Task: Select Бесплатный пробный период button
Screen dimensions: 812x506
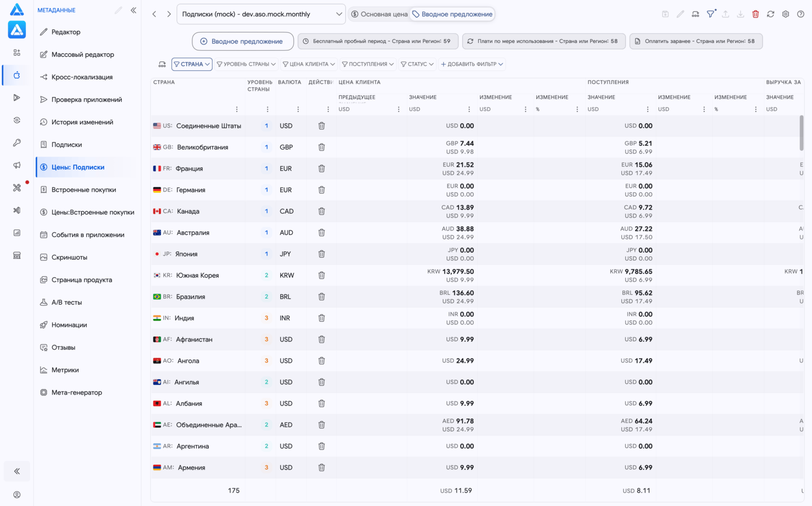Action: 377,41
